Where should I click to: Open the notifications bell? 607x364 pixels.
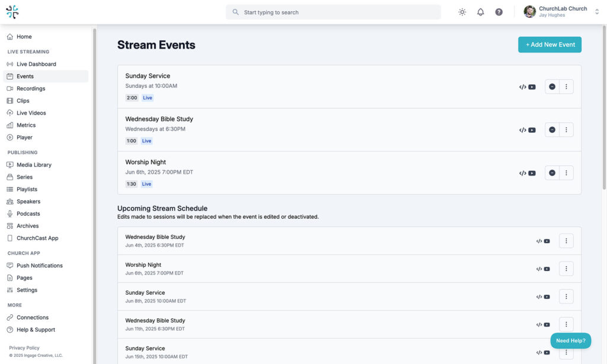pos(481,12)
